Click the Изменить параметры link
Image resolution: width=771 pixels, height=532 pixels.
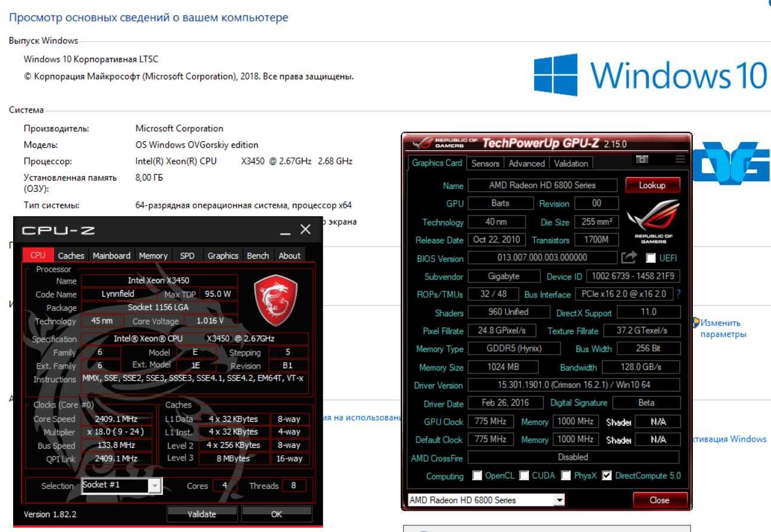pyautogui.click(x=723, y=328)
